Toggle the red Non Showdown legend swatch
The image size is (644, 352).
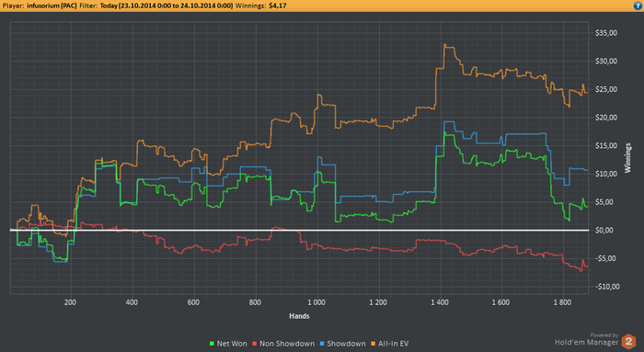point(255,344)
